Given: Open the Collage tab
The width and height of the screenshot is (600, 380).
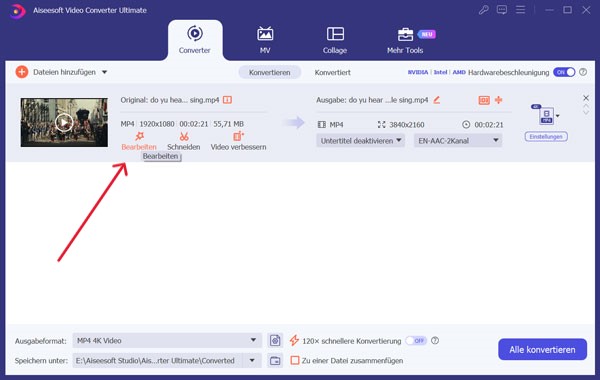Looking at the screenshot, I should (335, 40).
